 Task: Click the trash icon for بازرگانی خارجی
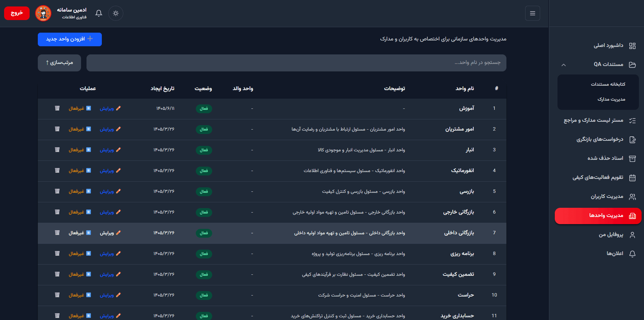point(57,212)
